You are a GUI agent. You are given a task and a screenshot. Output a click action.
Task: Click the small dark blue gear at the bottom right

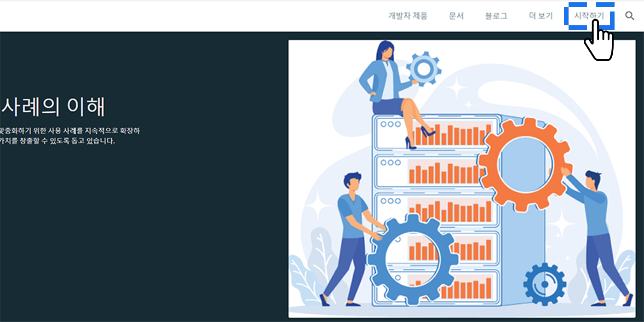tap(545, 284)
